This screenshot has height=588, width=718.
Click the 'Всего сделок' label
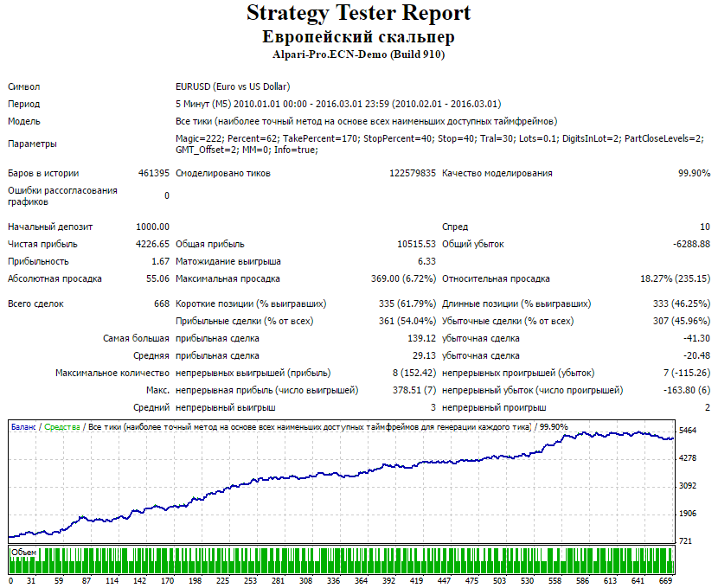[x=35, y=304]
